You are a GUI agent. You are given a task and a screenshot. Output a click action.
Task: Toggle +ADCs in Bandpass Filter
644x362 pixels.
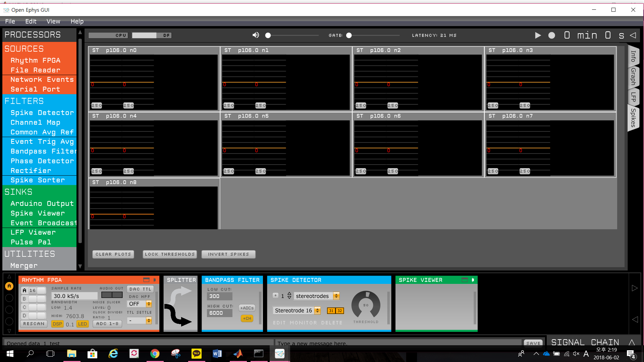247,308
